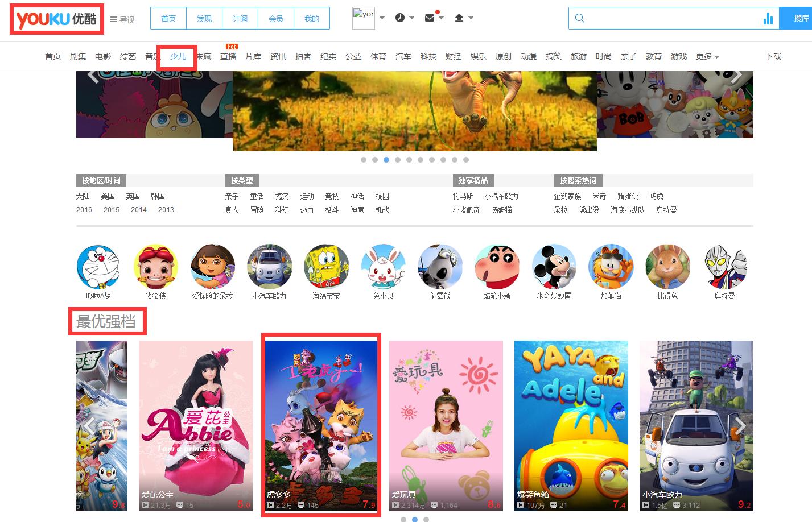Switch to the 少儿 channel
Screen dimensions: 812x522
(x=178, y=56)
